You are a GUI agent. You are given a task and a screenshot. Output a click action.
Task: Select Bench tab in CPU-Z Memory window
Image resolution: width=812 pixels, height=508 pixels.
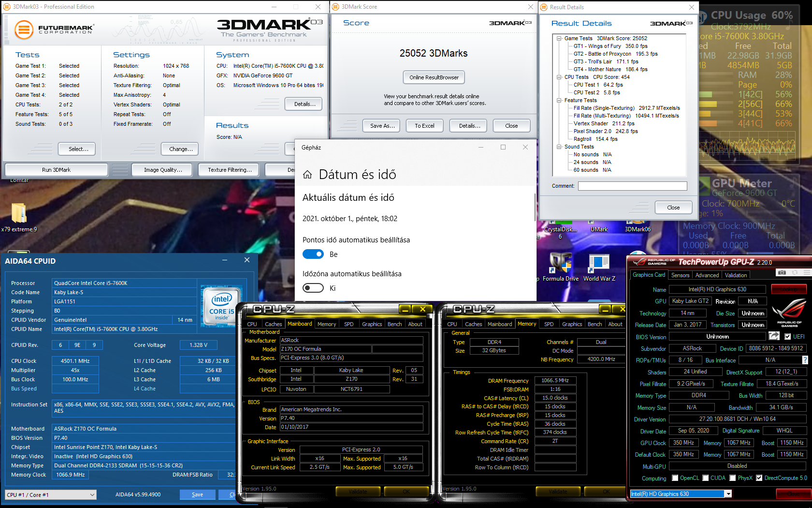(594, 324)
